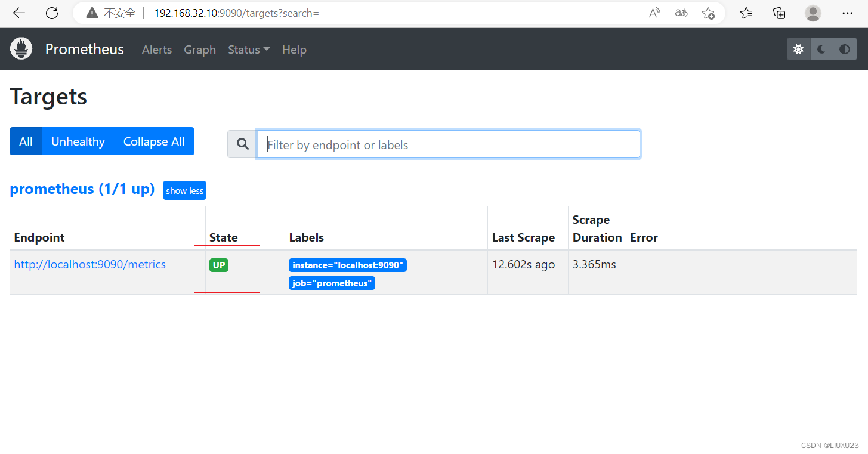Switch to light theme sun icon

point(799,49)
